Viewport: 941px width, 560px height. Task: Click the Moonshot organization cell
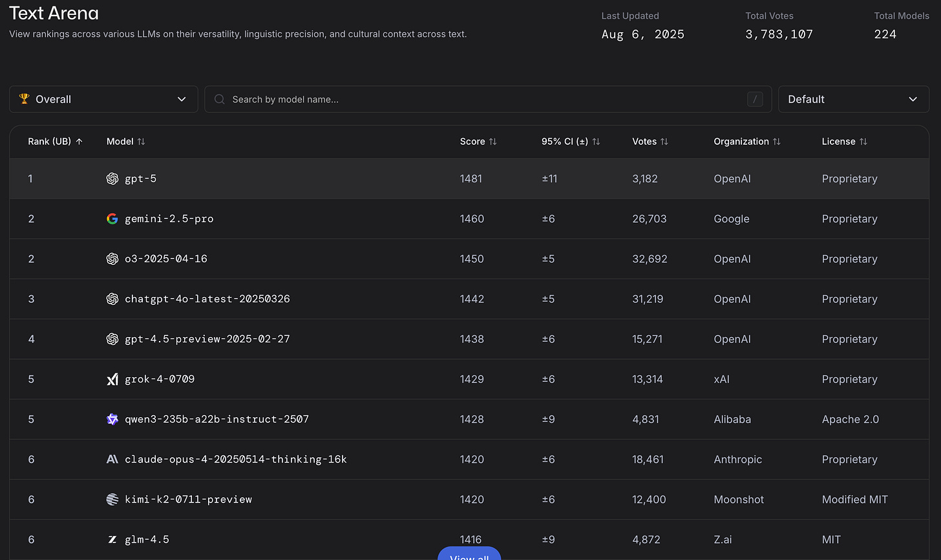pyautogui.click(x=739, y=499)
